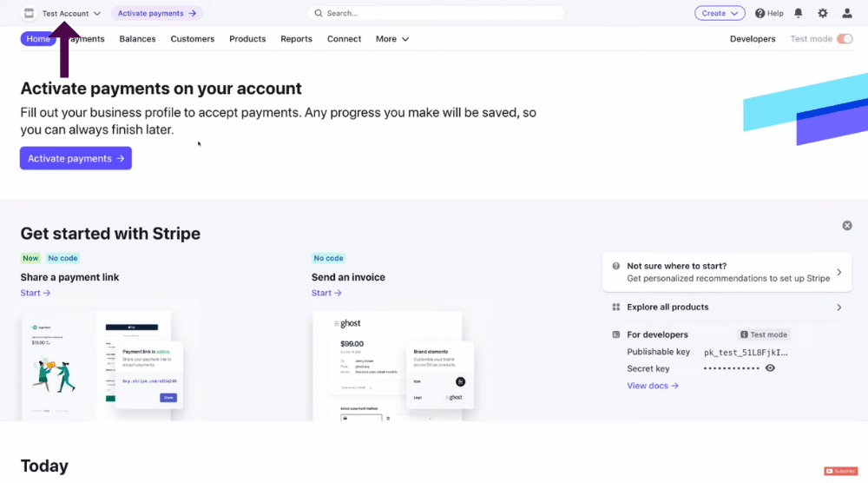Dismiss the Get started section
Image resolution: width=868 pixels, height=483 pixels.
(x=847, y=226)
